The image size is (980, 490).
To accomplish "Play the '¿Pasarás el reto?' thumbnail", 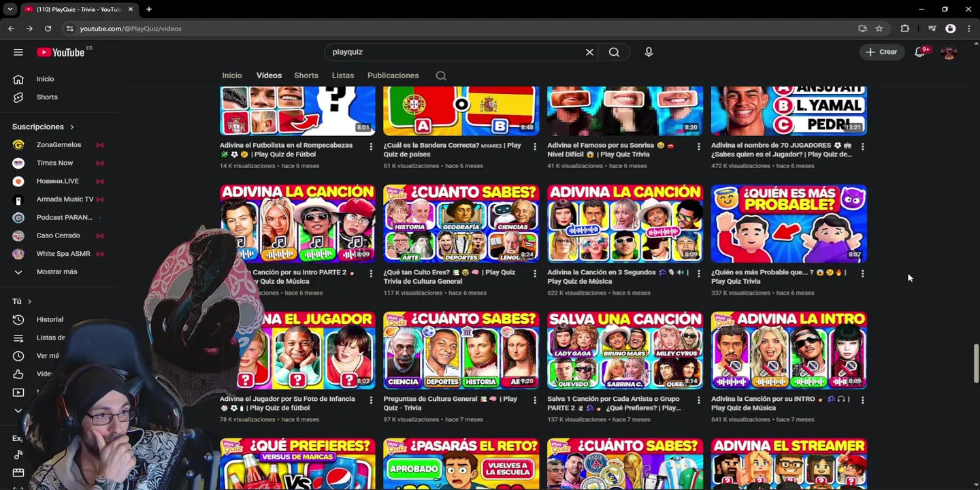I will pos(461,464).
